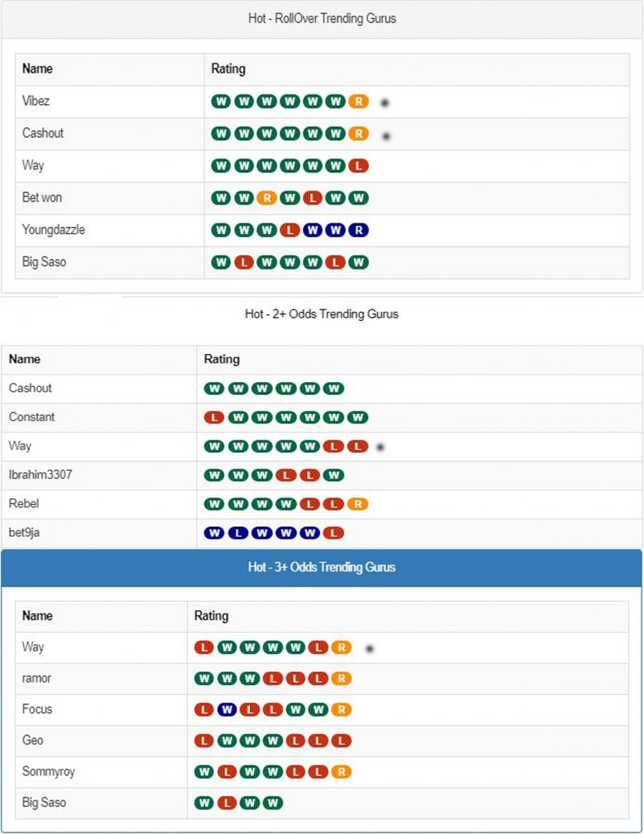Click orange R badge in RollOver Cashout row
The width and height of the screenshot is (644, 834).
(x=358, y=134)
